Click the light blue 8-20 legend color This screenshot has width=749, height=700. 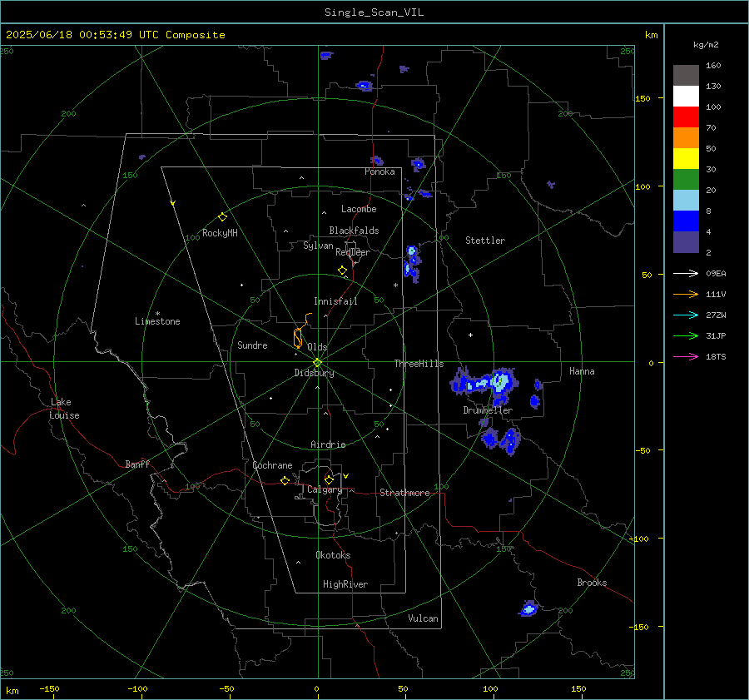click(x=686, y=201)
